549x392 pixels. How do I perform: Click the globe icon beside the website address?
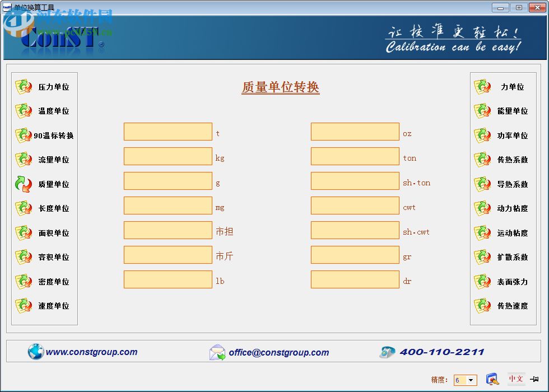coord(36,352)
